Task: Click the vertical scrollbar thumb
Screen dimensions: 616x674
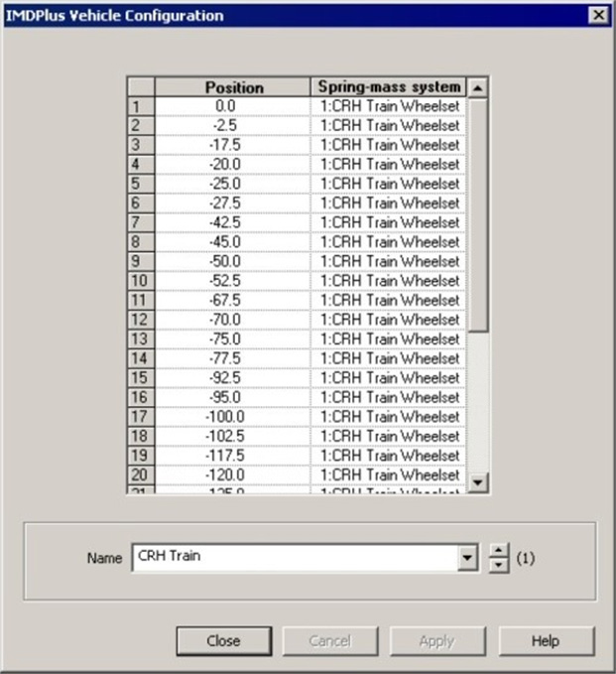Action: click(478, 213)
